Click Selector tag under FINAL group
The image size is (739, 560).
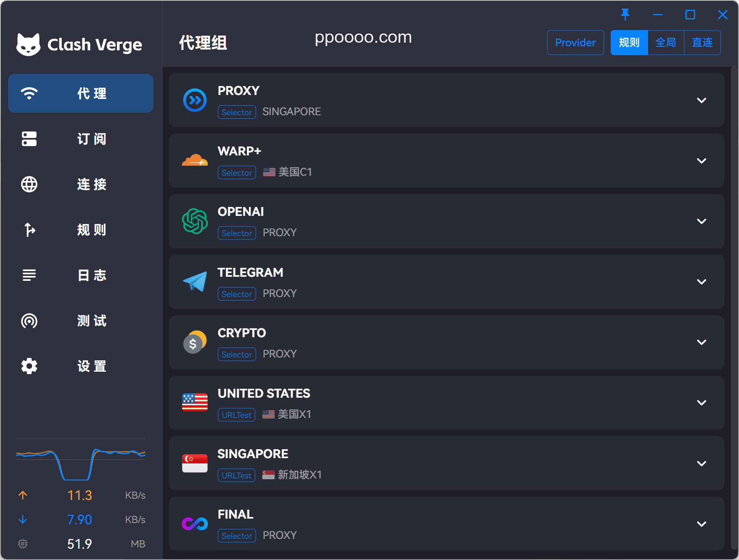(237, 536)
